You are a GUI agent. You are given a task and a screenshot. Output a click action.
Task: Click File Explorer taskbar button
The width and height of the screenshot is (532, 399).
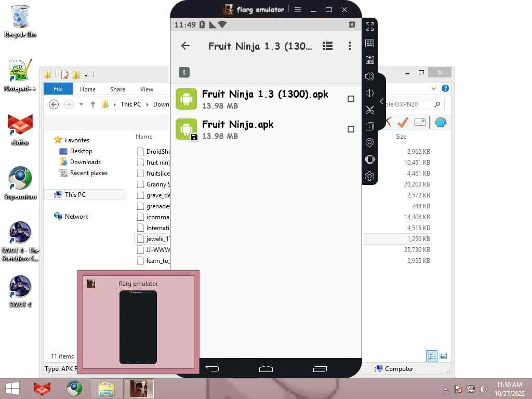point(106,389)
